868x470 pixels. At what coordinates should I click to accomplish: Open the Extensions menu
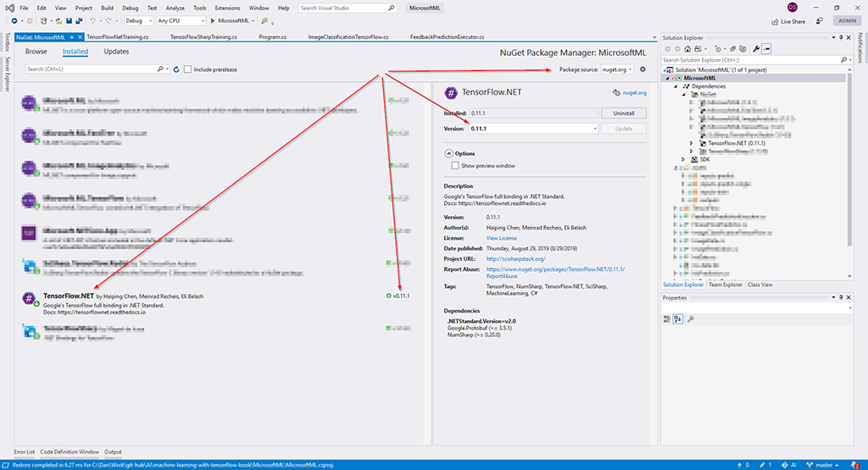[227, 8]
